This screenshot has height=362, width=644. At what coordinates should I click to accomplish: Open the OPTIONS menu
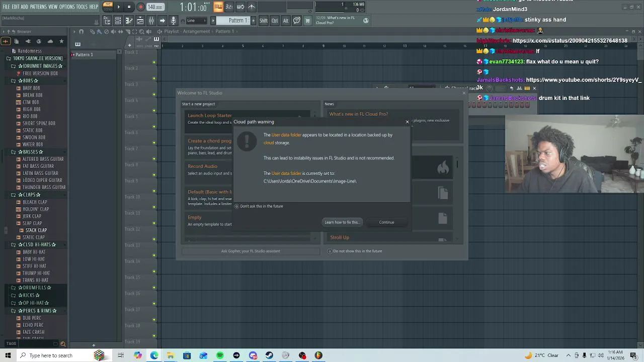(x=67, y=7)
